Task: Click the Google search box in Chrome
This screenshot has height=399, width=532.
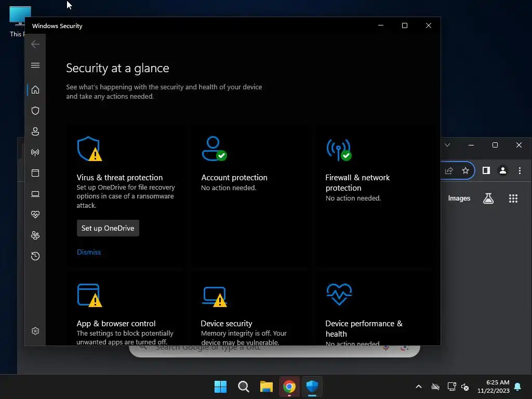Action: pyautogui.click(x=274, y=351)
